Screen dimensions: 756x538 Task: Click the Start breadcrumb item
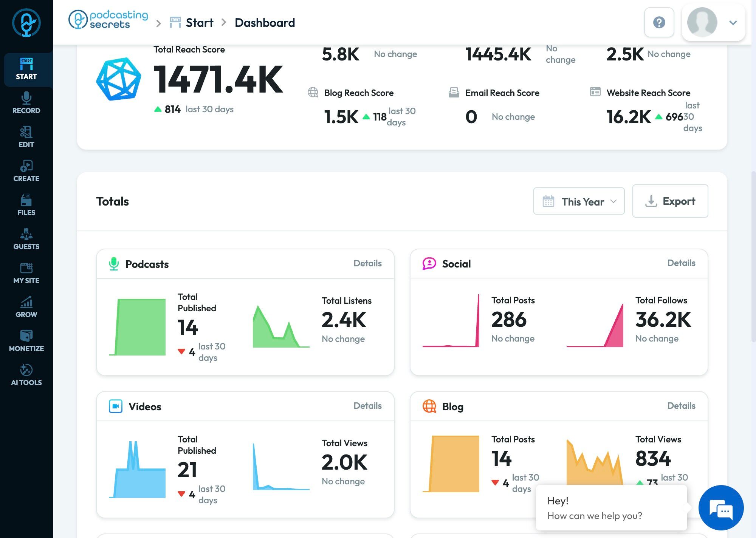click(199, 23)
